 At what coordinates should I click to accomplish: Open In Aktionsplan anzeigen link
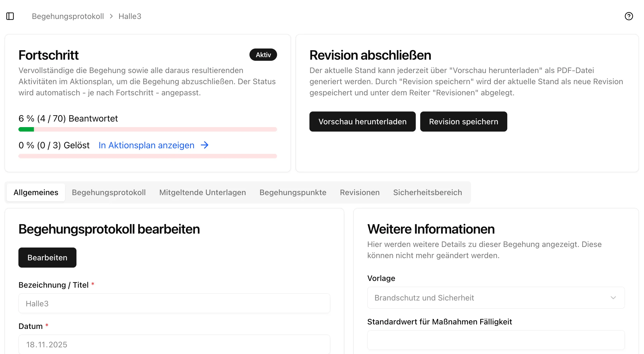tap(146, 145)
